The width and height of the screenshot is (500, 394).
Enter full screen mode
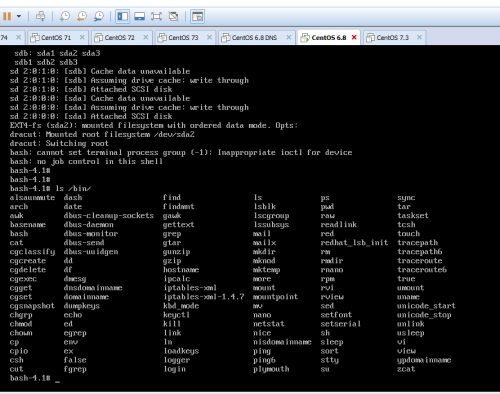tap(156, 16)
